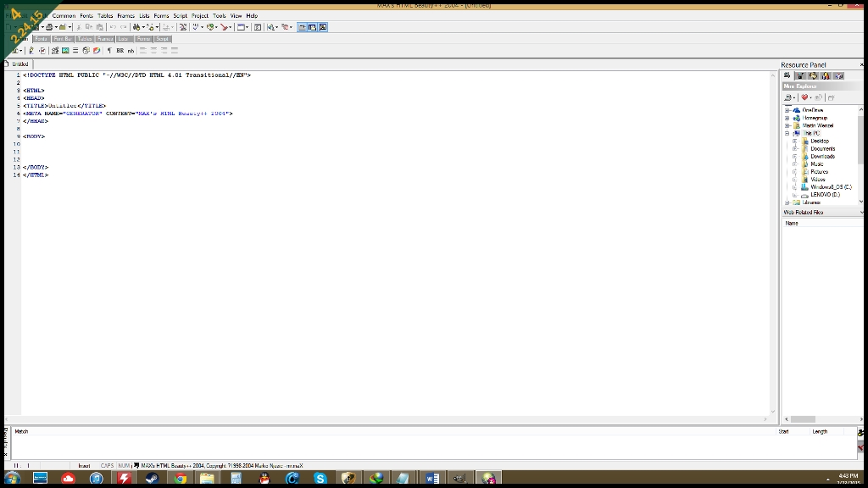Click the favorites heart icon in Resource Panel
Image resolution: width=868 pixels, height=488 pixels.
tap(805, 97)
